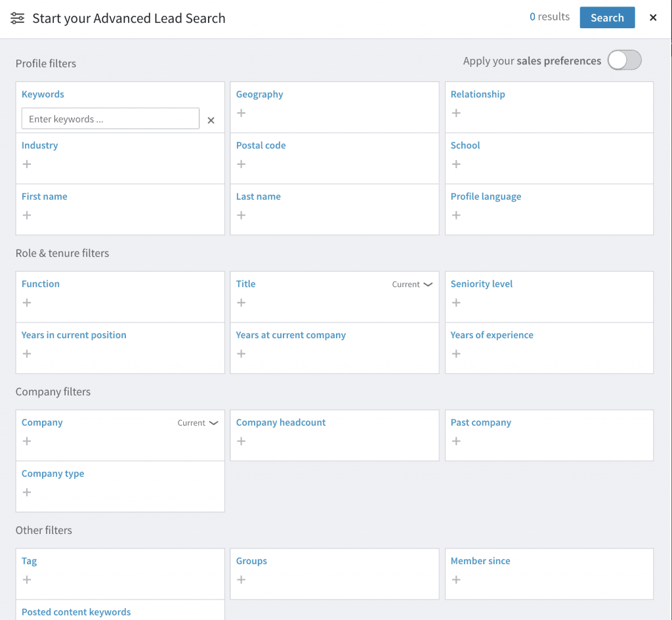Add a Company type filter via plus icon
The width and height of the screenshot is (672, 620).
coord(26,492)
